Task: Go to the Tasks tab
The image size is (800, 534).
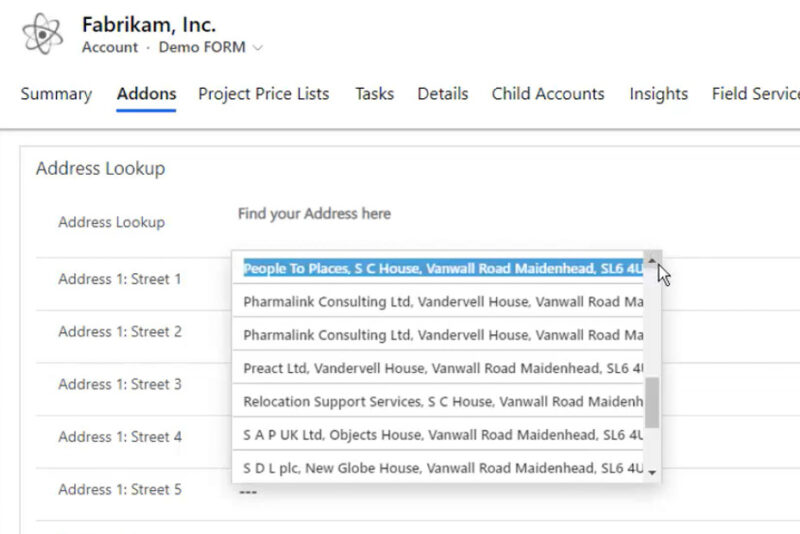Action: point(374,94)
